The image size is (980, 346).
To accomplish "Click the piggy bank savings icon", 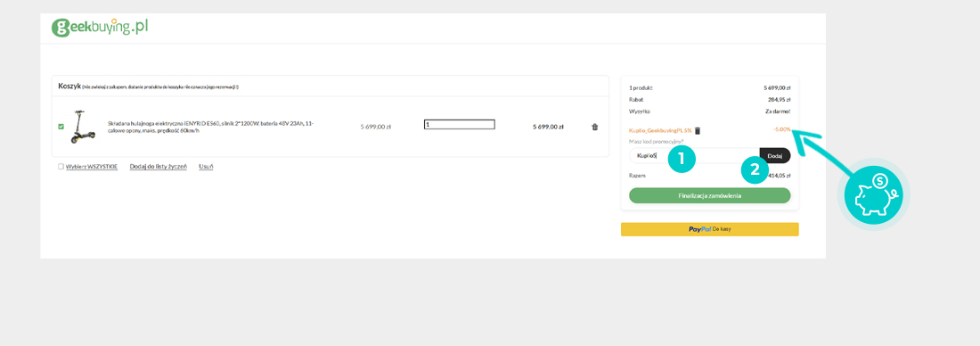I will tap(874, 194).
